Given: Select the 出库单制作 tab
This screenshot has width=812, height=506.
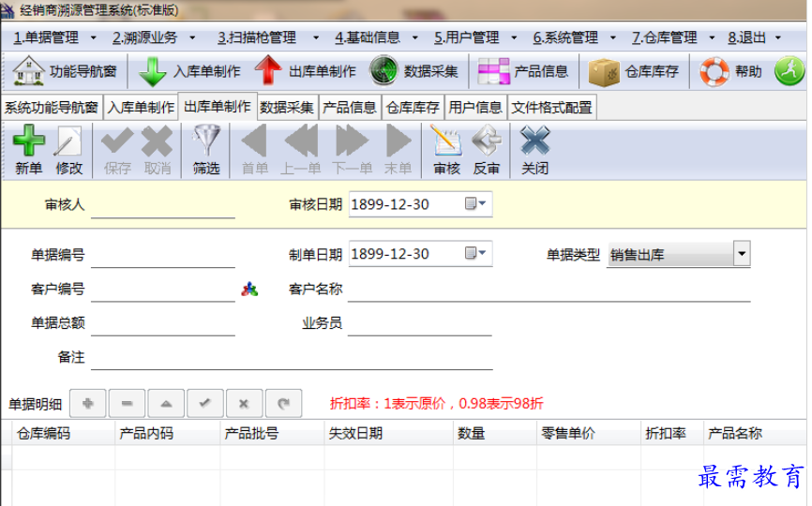Looking at the screenshot, I should [x=218, y=106].
